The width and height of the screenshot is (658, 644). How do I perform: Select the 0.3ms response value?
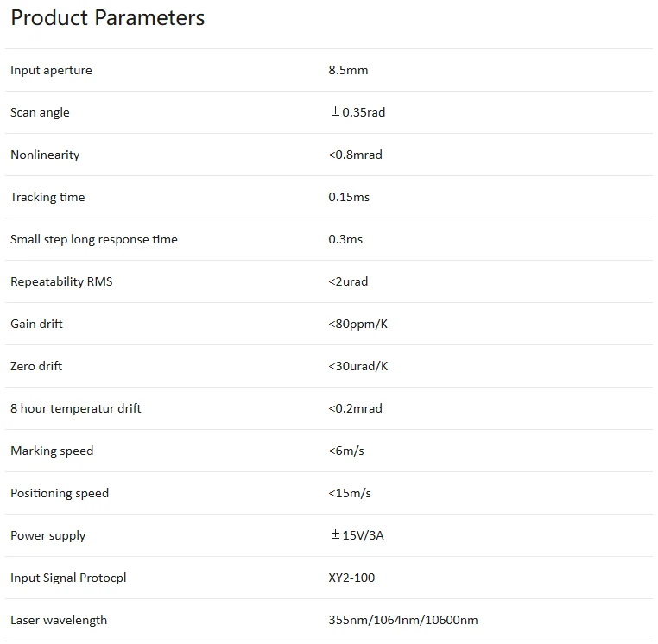pos(345,239)
